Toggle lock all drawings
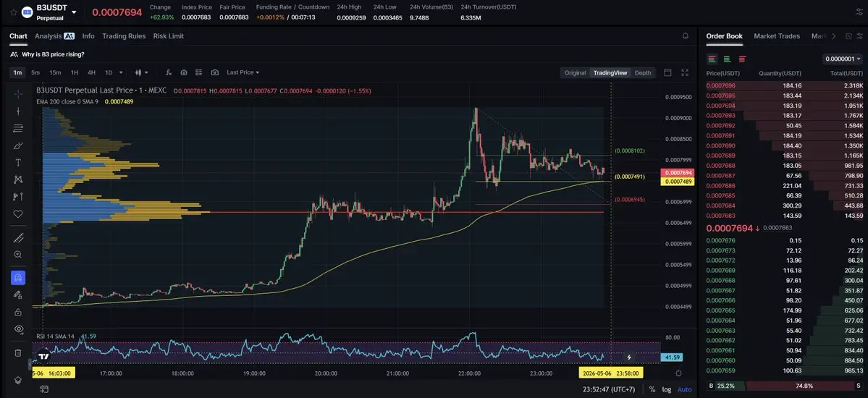The image size is (868, 398). pos(18,312)
